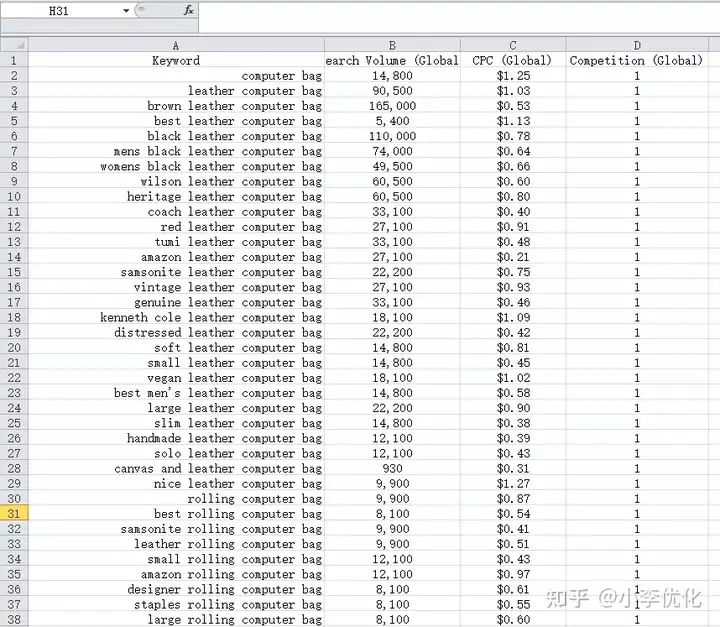Click cell 'best rolling computer bag'
This screenshot has height=627, width=720.
tap(176, 514)
